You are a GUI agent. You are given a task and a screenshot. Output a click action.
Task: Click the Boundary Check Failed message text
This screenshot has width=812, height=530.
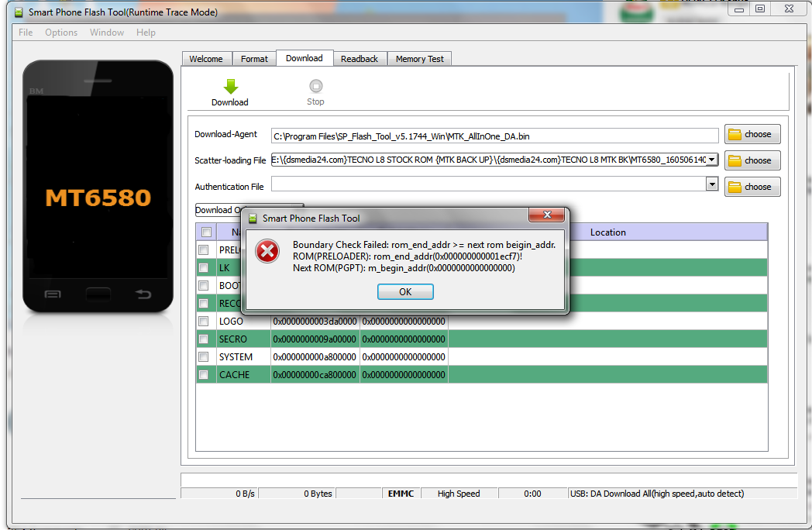click(424, 245)
